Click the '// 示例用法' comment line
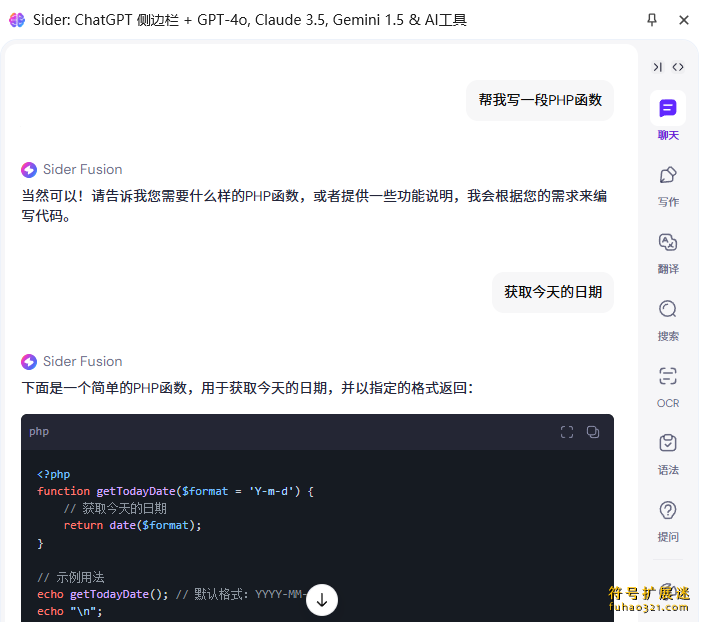 tap(71, 577)
